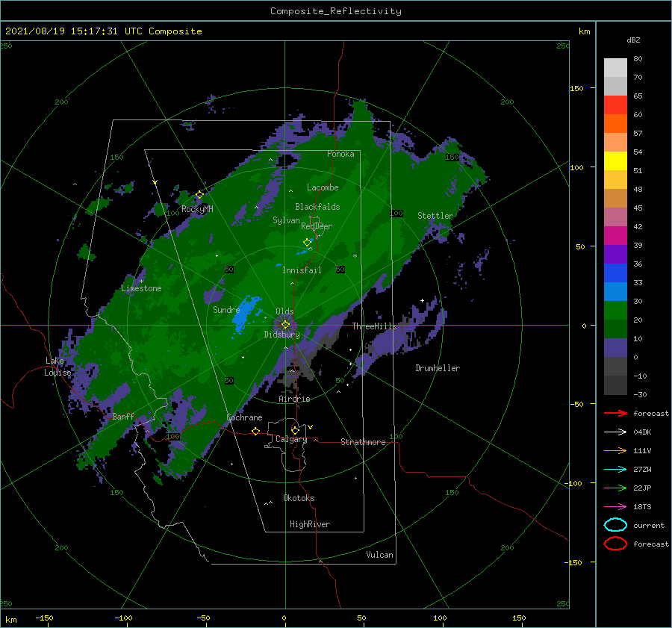Click the Airdrie label
The width and height of the screenshot is (672, 628).
pyautogui.click(x=294, y=399)
